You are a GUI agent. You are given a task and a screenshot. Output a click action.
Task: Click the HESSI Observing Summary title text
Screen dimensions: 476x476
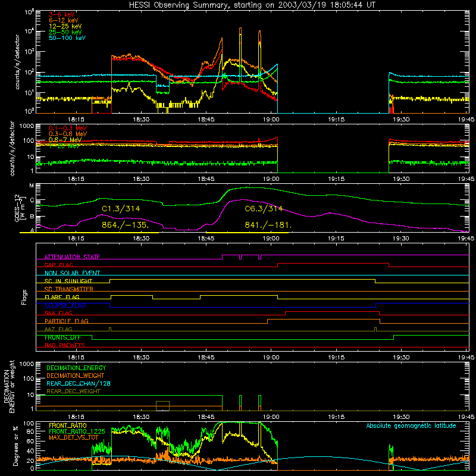tap(252, 5)
